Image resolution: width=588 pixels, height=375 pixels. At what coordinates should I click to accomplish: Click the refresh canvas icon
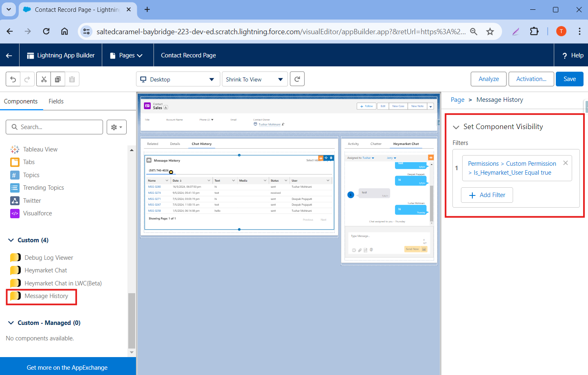[x=297, y=79]
